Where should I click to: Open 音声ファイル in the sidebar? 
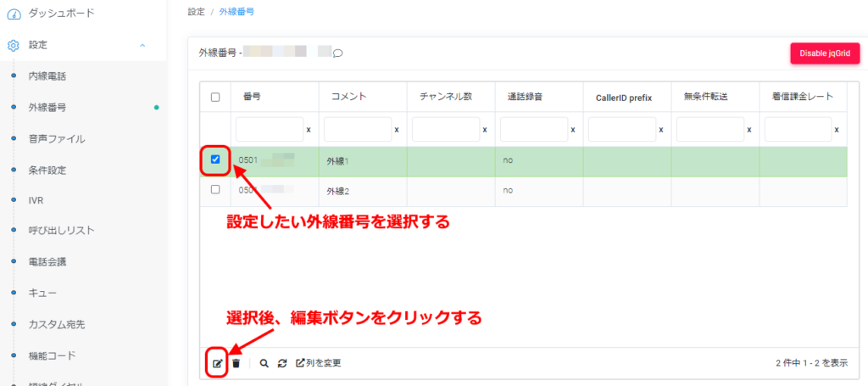click(x=57, y=138)
